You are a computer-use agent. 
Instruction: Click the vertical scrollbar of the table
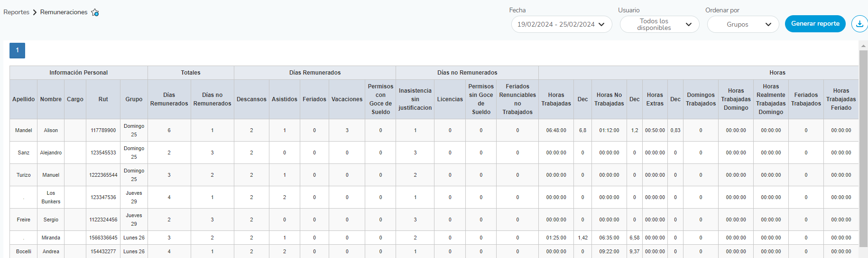pos(863,143)
